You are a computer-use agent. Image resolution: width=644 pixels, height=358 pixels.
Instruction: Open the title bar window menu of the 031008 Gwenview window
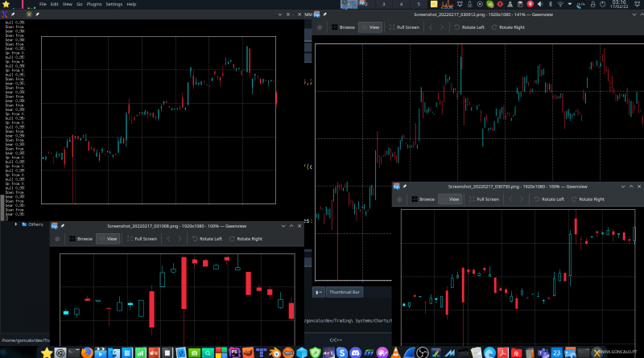[x=54, y=226]
